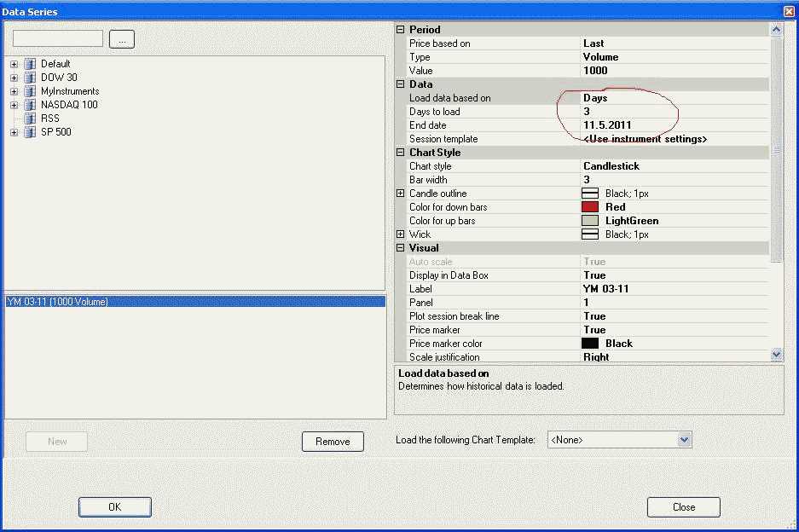Viewport: 799px width, 532px height.
Task: Select the SP 500 tree item label
Action: click(x=56, y=132)
